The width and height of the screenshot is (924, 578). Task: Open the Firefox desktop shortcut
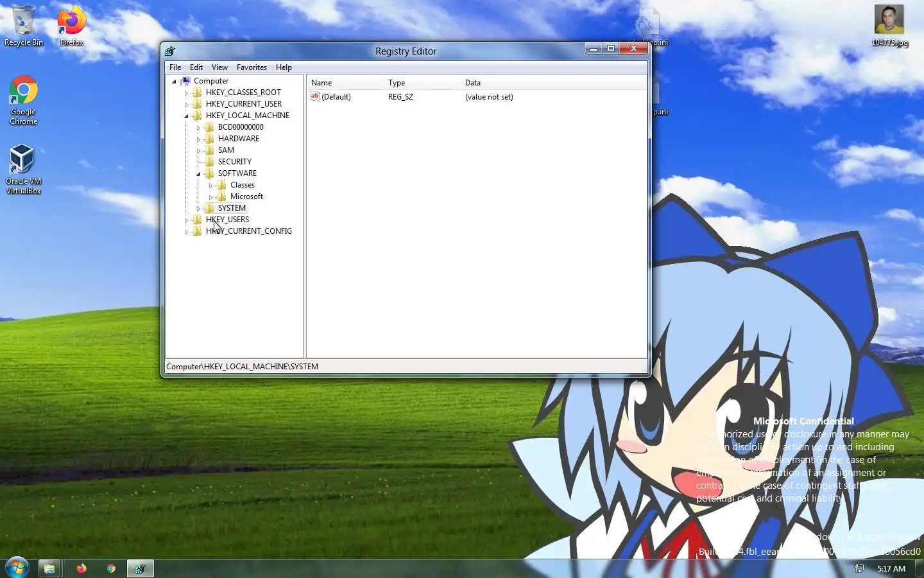71,26
